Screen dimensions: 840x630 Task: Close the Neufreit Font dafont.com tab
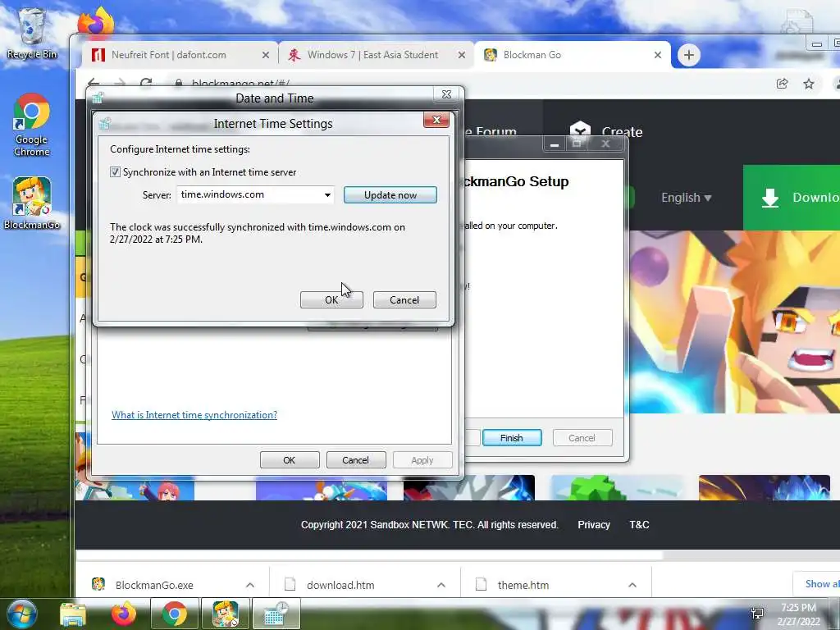coord(265,55)
